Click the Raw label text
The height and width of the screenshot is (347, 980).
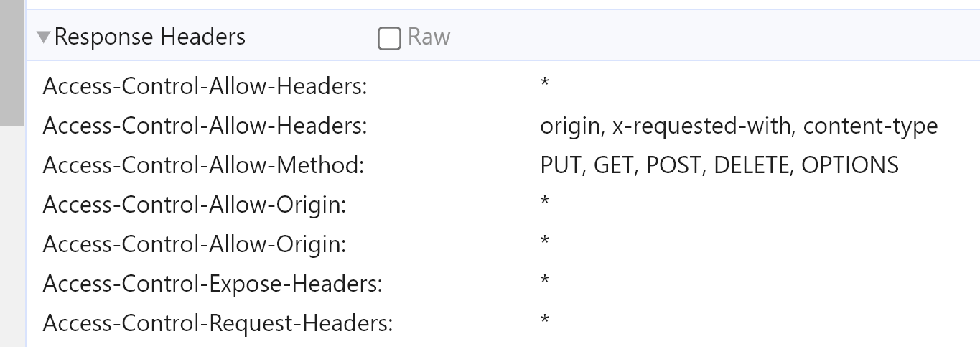click(429, 37)
